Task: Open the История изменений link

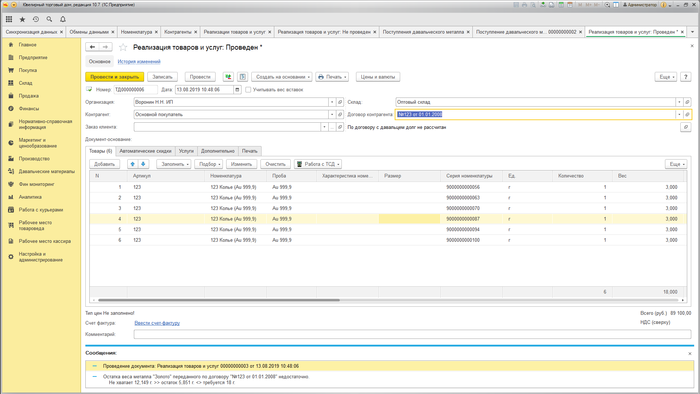Action: (139, 62)
